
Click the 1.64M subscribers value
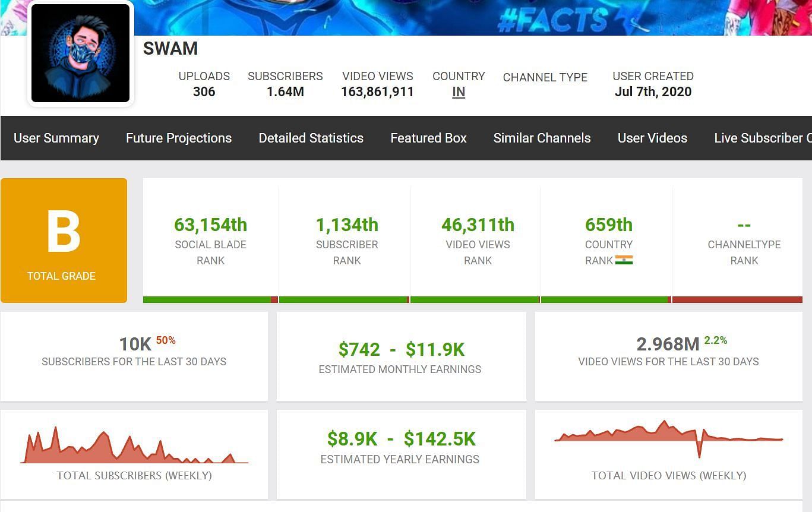click(285, 92)
